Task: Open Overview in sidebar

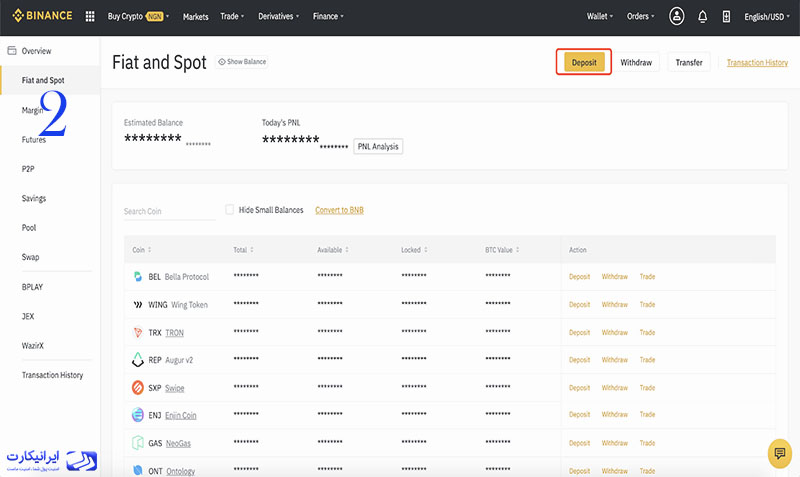Action: (x=36, y=51)
